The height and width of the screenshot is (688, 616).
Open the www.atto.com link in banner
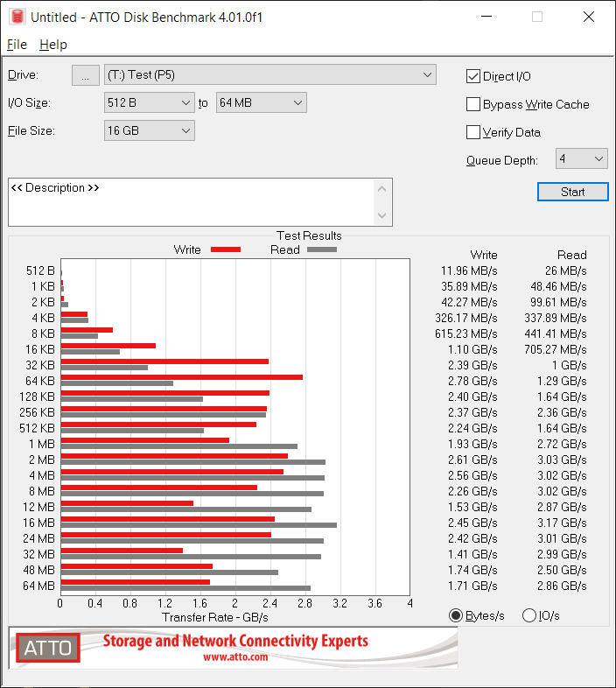pyautogui.click(x=235, y=656)
